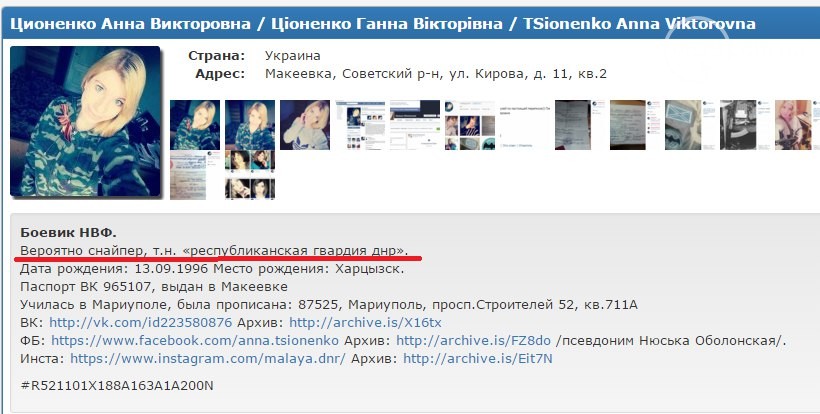Open the archive.is/FZ8do archive link
Image resolution: width=820 pixels, height=414 pixels.
coord(473,341)
